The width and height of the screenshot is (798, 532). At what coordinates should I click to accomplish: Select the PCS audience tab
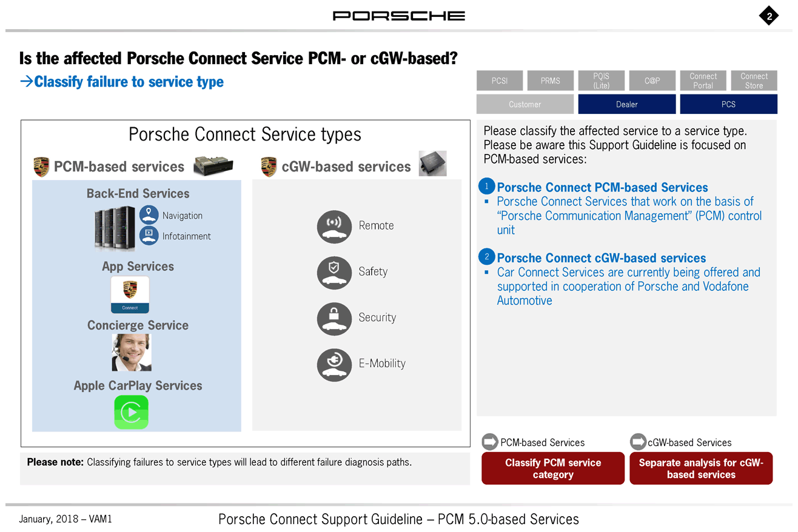pos(729,104)
